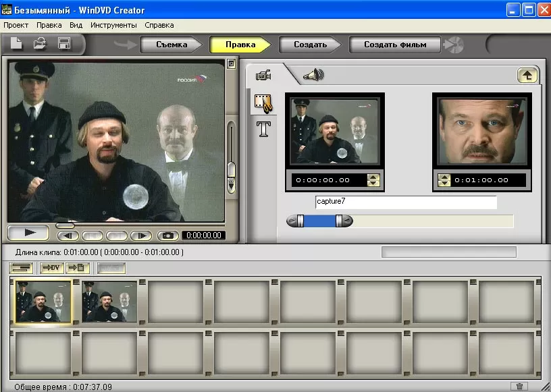Click the export to file button
This screenshot has height=392, width=551.
coord(76,268)
